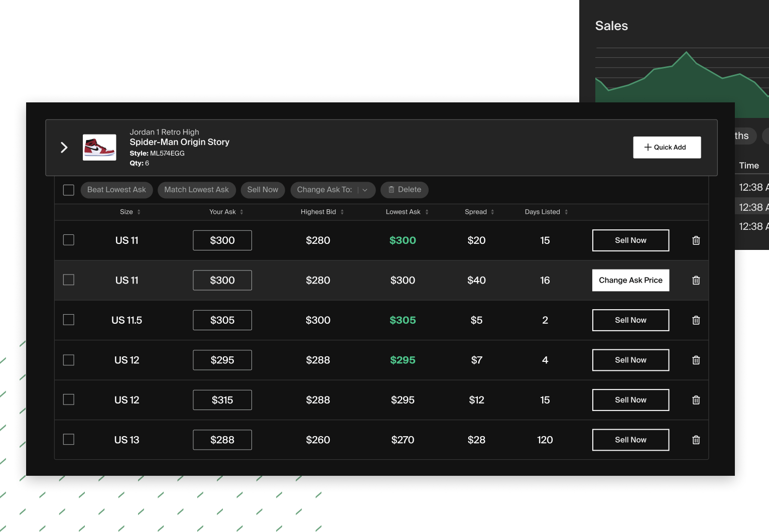Sort by Your Ask column arrows

click(x=241, y=212)
